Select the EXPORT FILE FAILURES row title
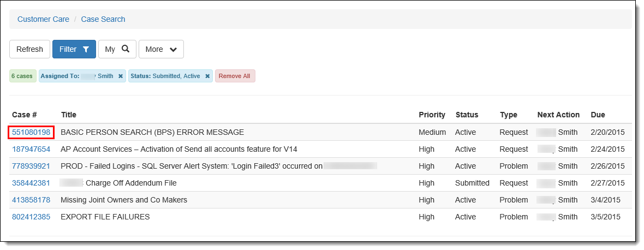644x250 pixels. 105,217
